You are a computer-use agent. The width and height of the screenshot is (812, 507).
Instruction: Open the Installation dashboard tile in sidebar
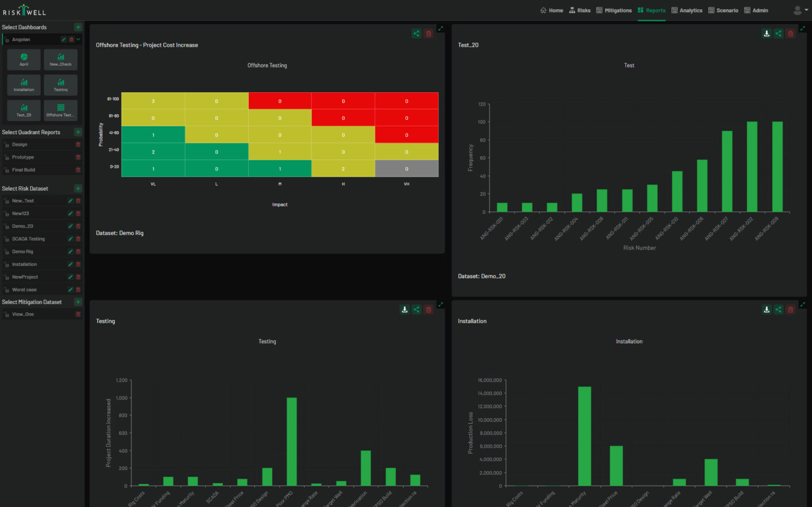pos(24,85)
